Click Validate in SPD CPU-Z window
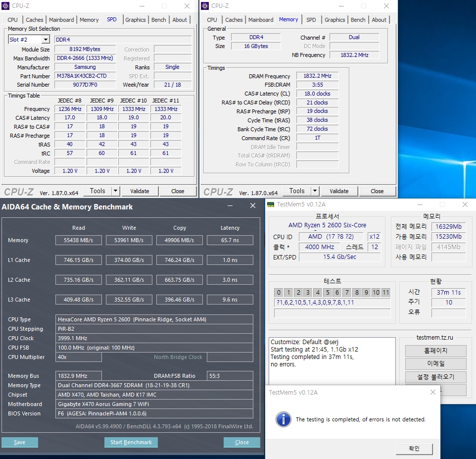The image size is (476, 459). pyautogui.click(x=140, y=191)
